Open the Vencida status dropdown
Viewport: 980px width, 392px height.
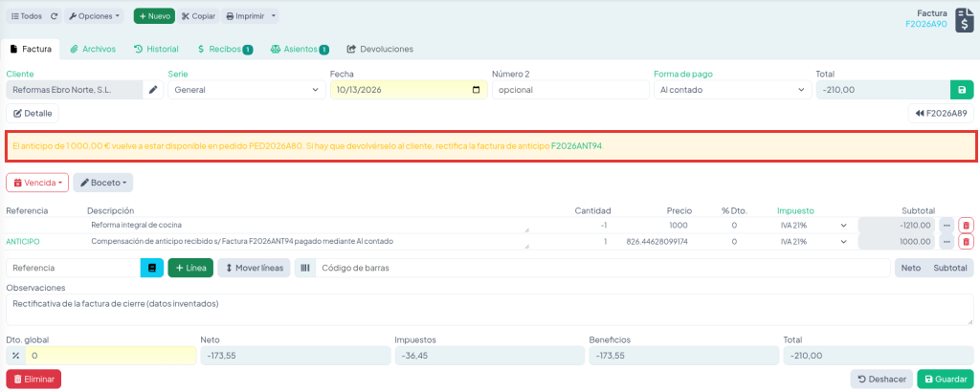37,183
